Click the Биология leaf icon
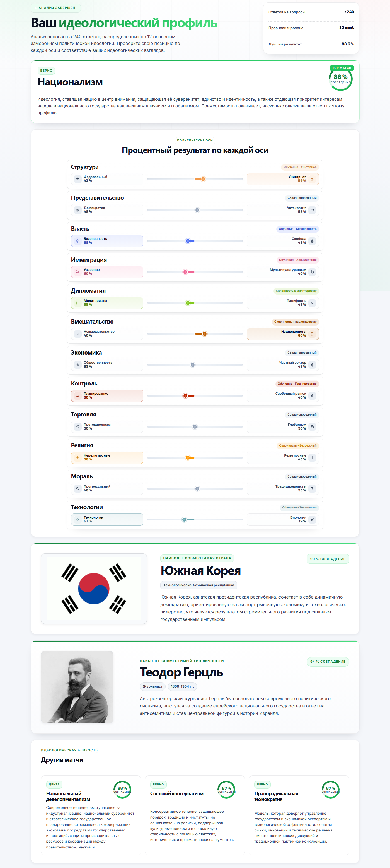The width and height of the screenshot is (390, 868). point(312,520)
